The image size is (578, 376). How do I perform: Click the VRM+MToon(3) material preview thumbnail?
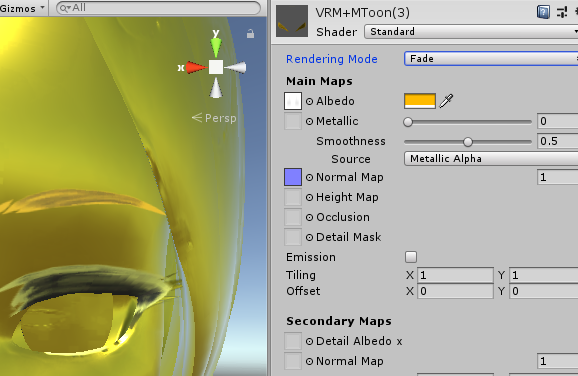(292, 21)
